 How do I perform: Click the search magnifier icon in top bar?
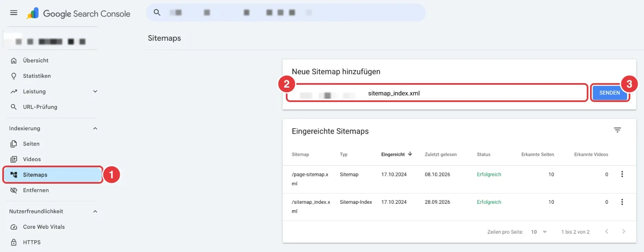click(157, 12)
